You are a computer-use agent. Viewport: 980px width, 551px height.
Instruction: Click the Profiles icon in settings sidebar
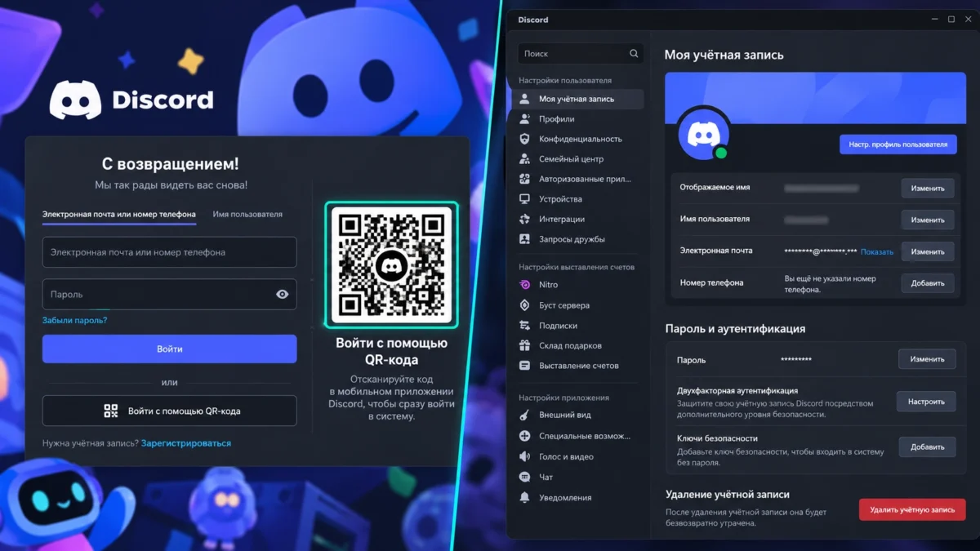click(x=524, y=119)
